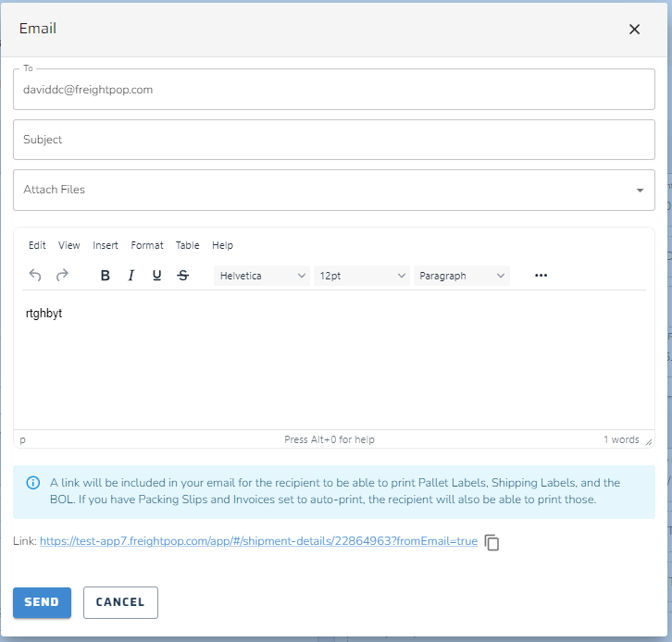This screenshot has height=642, width=672.
Task: Click the 'p' element path in status bar
Action: pyautogui.click(x=23, y=439)
